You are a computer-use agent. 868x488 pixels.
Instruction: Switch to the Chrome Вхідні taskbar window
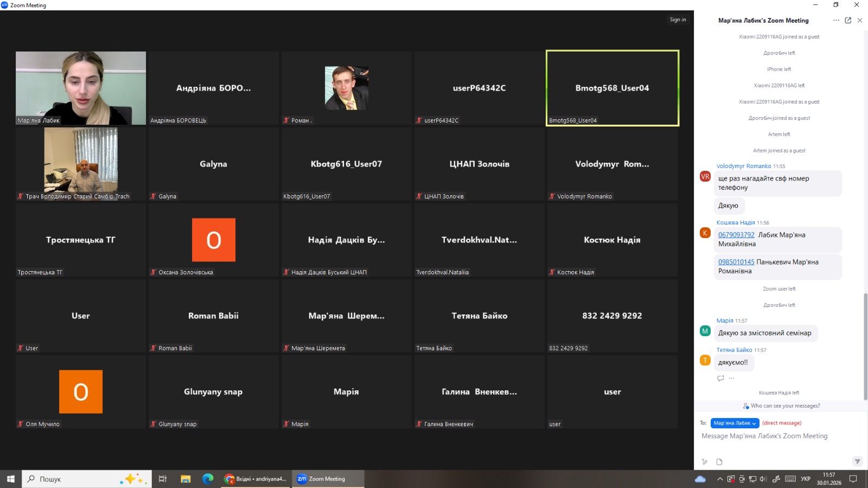pos(256,479)
